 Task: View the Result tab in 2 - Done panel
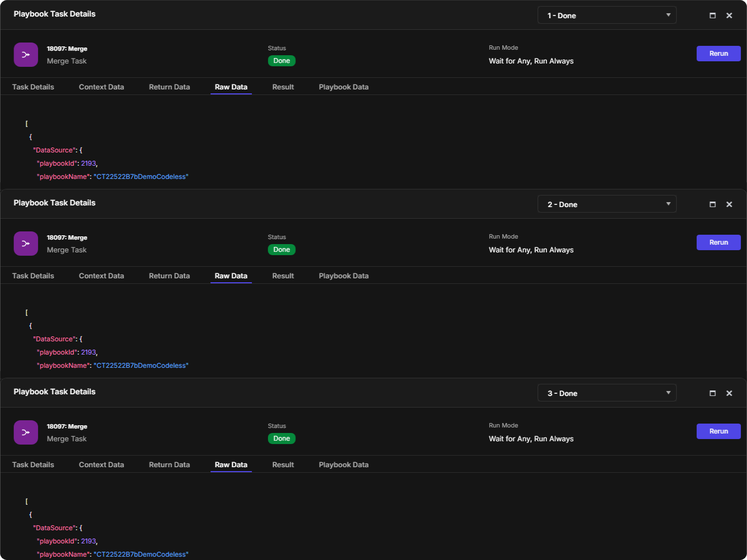283,276
